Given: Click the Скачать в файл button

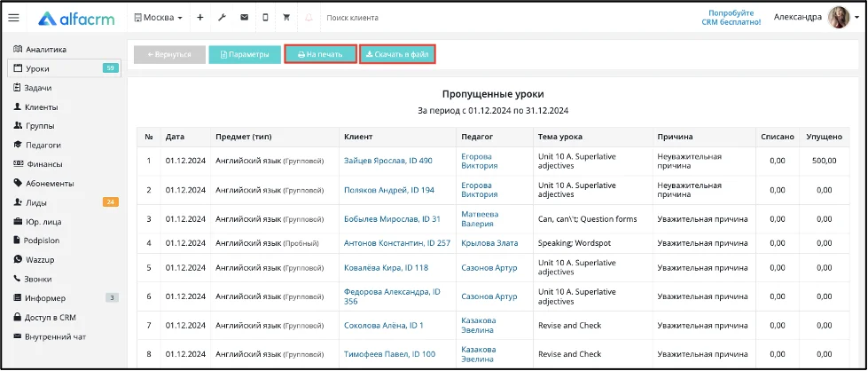Looking at the screenshot, I should 397,54.
